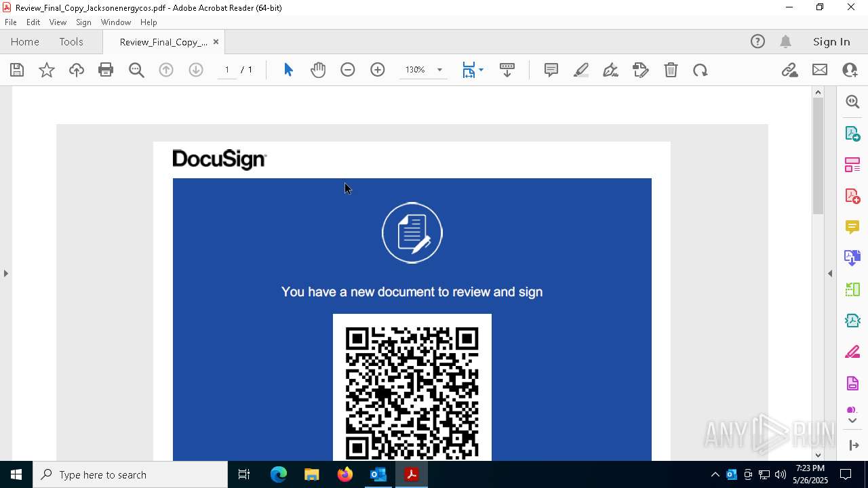868x488 pixels.
Task: Click the Delete trash icon
Action: click(671, 70)
